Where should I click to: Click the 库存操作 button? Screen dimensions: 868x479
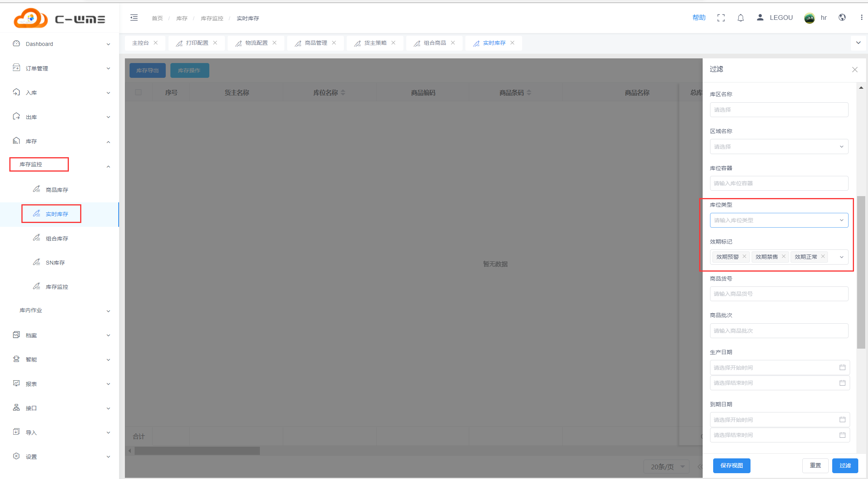189,70
